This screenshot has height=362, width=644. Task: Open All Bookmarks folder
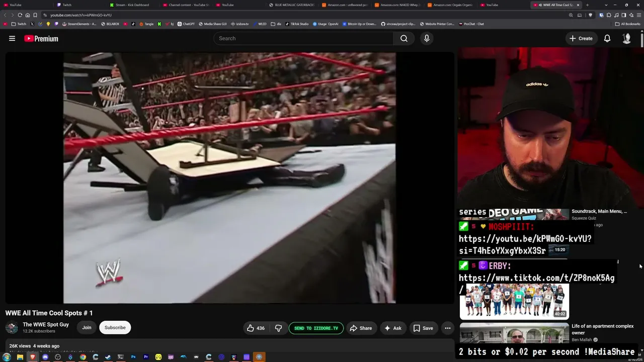coord(627,24)
